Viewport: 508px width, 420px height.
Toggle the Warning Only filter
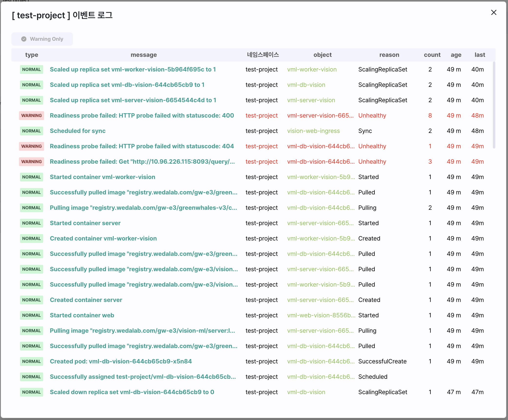pos(42,39)
